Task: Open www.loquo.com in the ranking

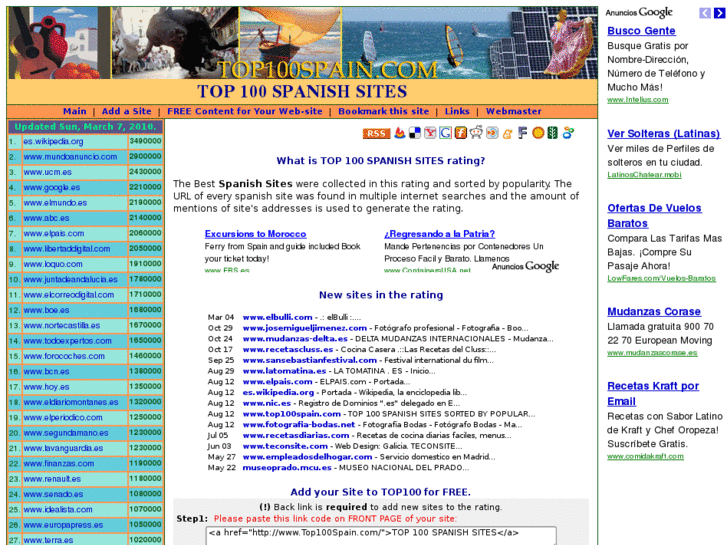Action: click(53, 264)
